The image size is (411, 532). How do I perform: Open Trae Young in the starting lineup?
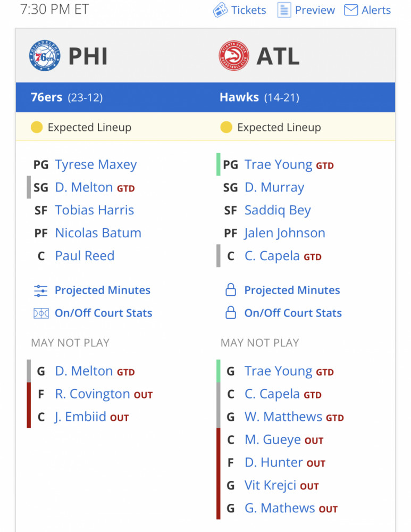[279, 164]
